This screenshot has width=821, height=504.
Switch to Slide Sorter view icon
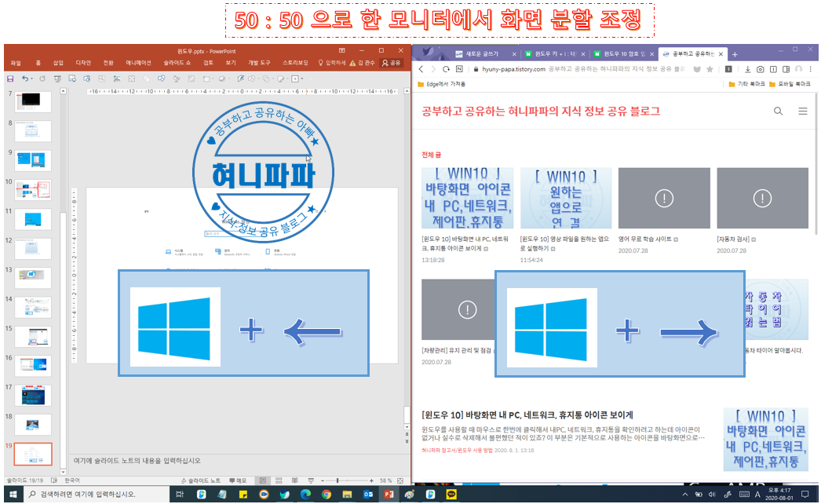(x=279, y=480)
